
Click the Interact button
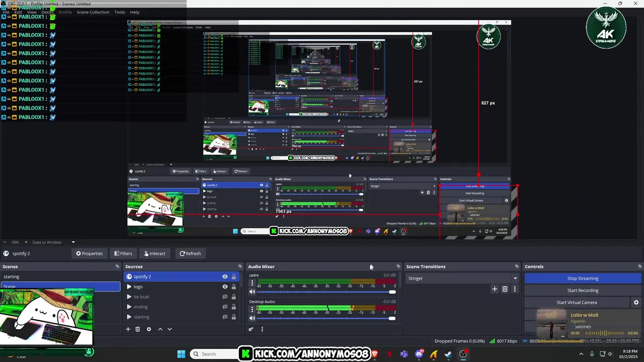154,253
